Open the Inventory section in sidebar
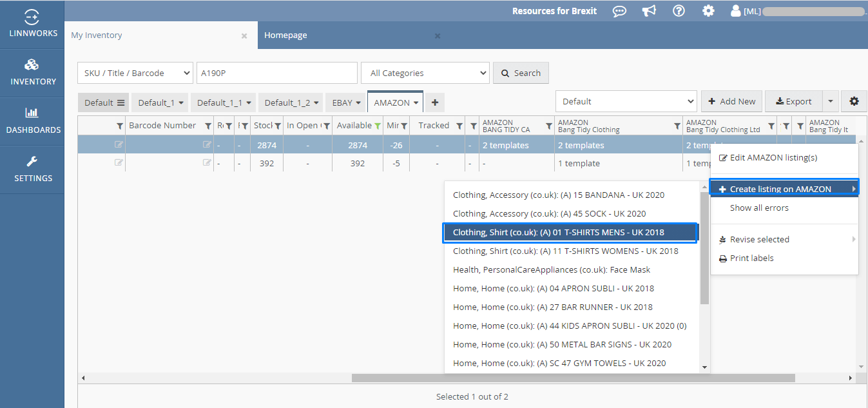 pyautogui.click(x=32, y=72)
